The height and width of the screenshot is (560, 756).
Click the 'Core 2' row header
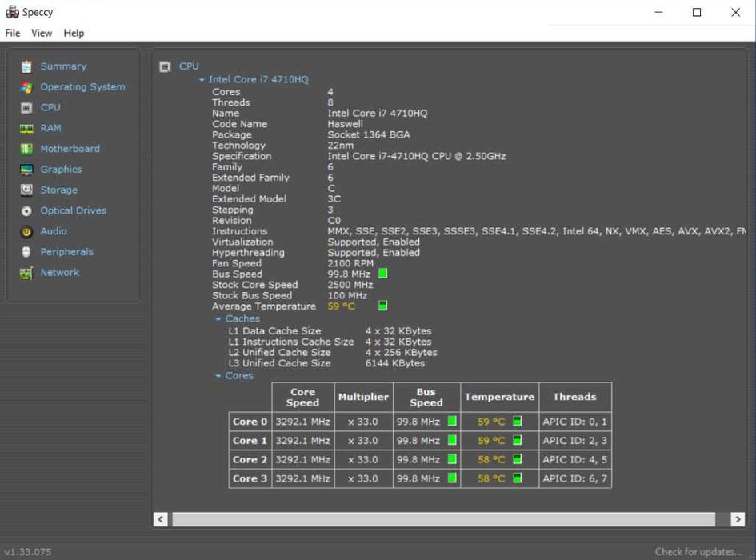(x=250, y=460)
